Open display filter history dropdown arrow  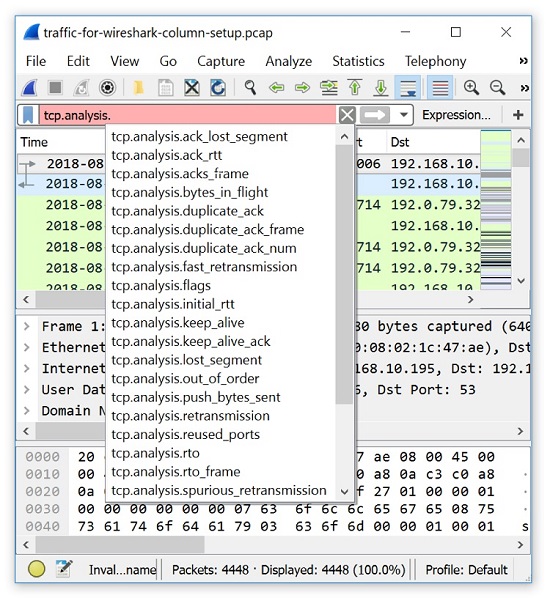(404, 115)
